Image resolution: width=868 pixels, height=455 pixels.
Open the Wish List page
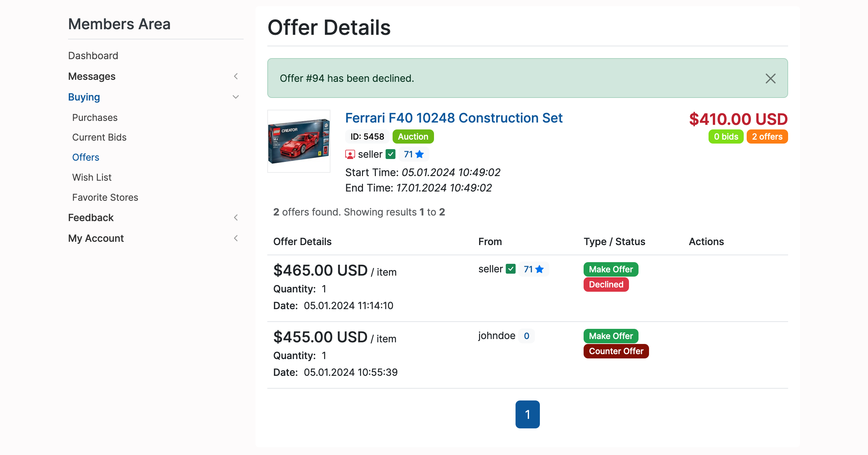pyautogui.click(x=92, y=177)
